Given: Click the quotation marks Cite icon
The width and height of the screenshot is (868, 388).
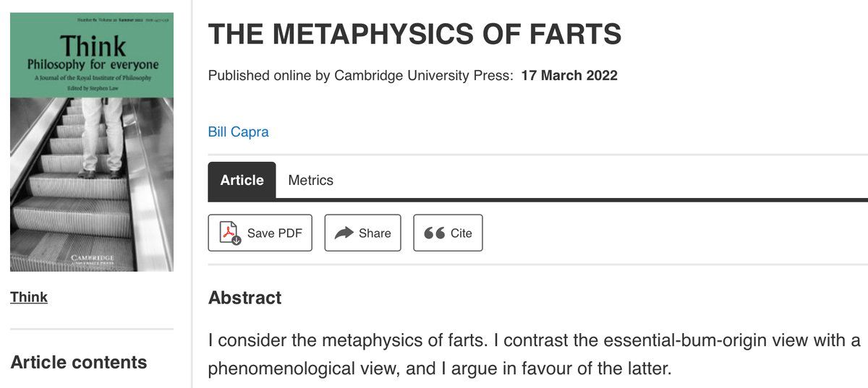Looking at the screenshot, I should point(434,233).
